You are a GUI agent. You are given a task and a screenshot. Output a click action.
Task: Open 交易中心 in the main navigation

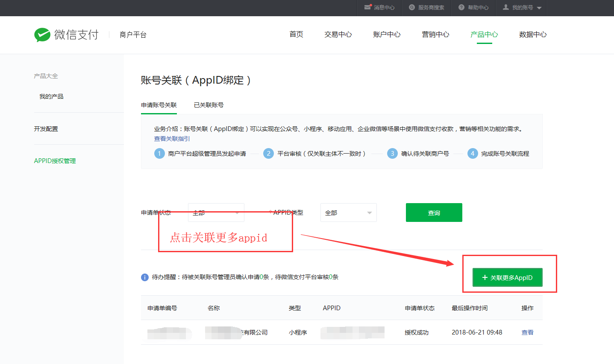pos(338,34)
